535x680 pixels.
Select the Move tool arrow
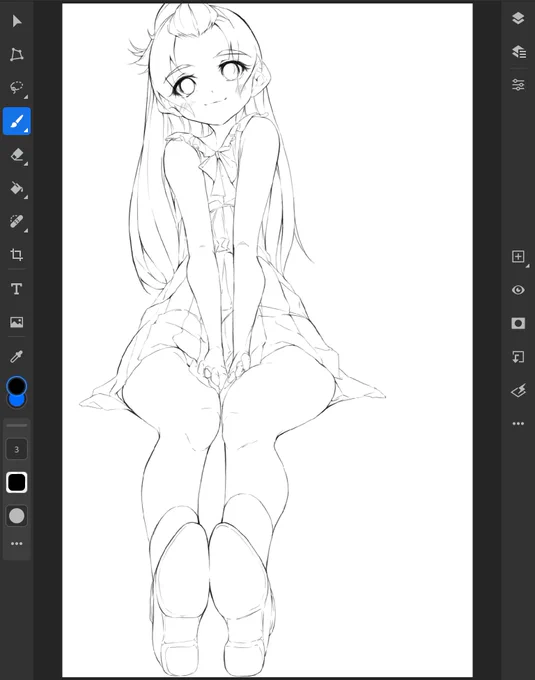(x=17, y=21)
